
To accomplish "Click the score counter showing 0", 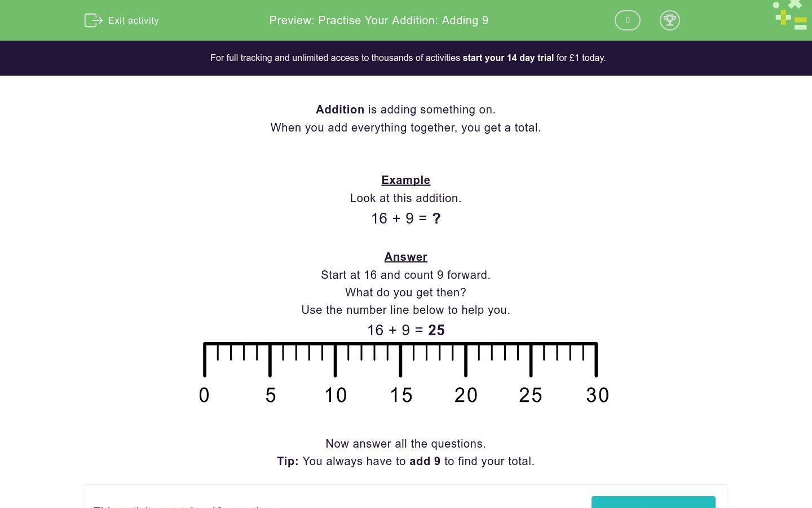I will click(627, 20).
